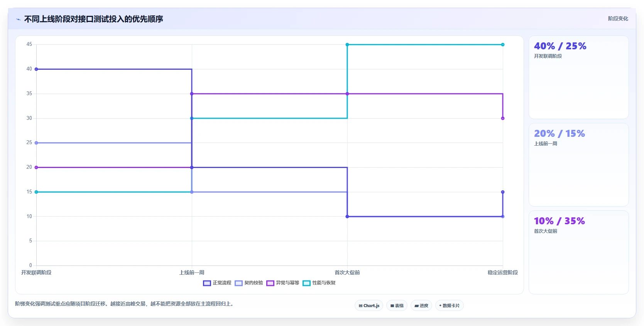Click the 首次大促前 x-axis label

point(347,272)
